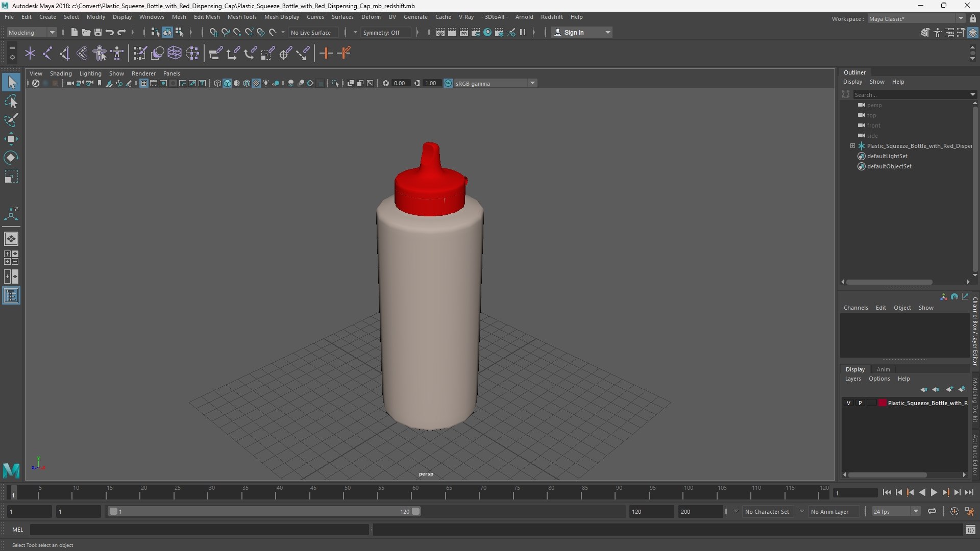Click the time range slider bar
This screenshot has height=551, width=980.
tap(264, 511)
